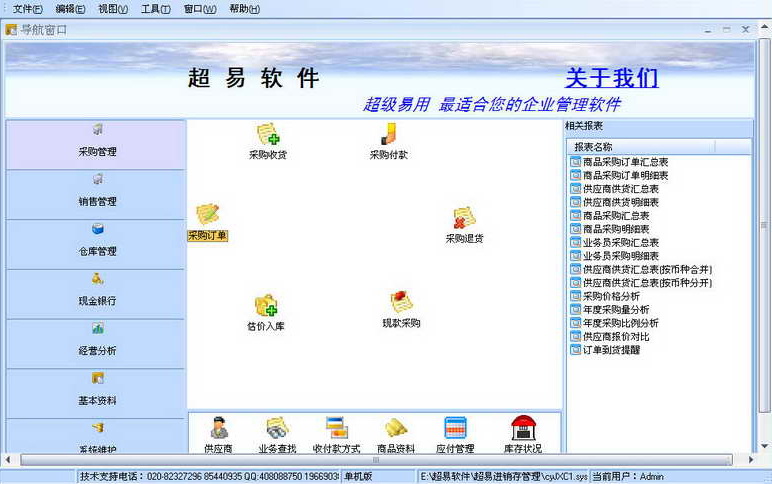The height and width of the screenshot is (484, 772).
Task: Open the 编辑(E) menu
Action: click(70, 9)
